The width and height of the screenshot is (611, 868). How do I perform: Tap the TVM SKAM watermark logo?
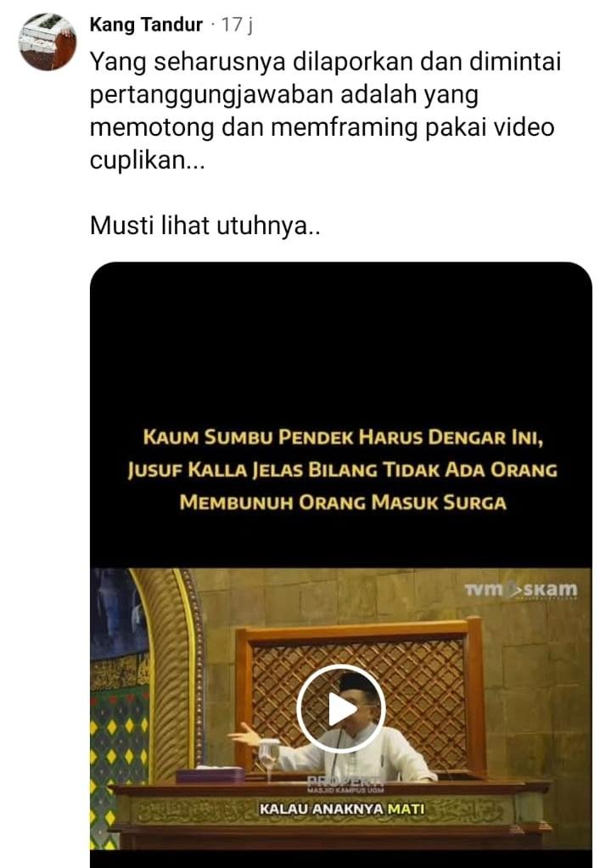coord(521,590)
